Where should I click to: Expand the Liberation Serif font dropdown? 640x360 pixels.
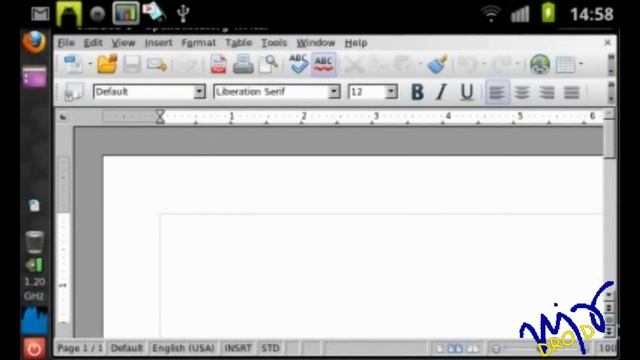tap(334, 92)
